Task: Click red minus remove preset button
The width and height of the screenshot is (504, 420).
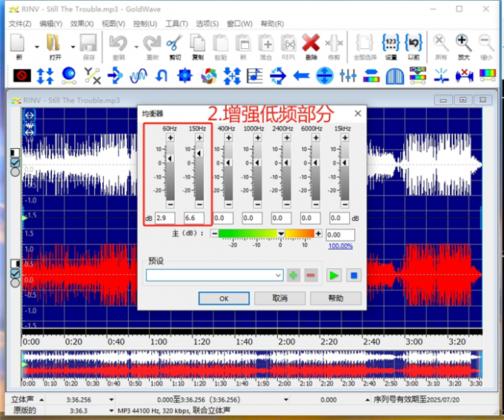Action: (x=311, y=276)
